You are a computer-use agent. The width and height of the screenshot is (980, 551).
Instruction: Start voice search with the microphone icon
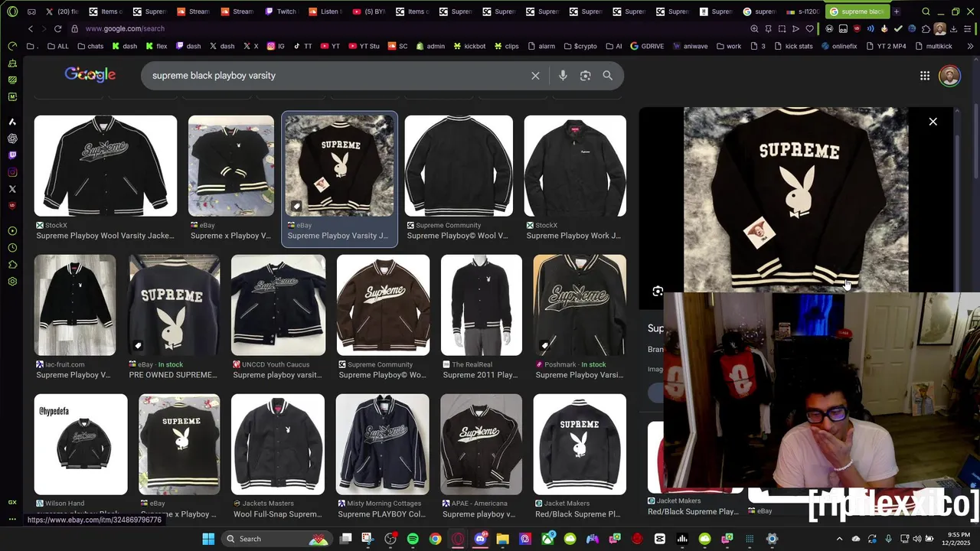point(563,76)
